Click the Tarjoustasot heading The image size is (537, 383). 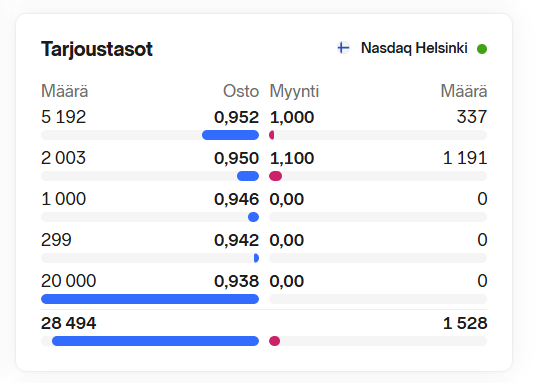[x=97, y=49]
